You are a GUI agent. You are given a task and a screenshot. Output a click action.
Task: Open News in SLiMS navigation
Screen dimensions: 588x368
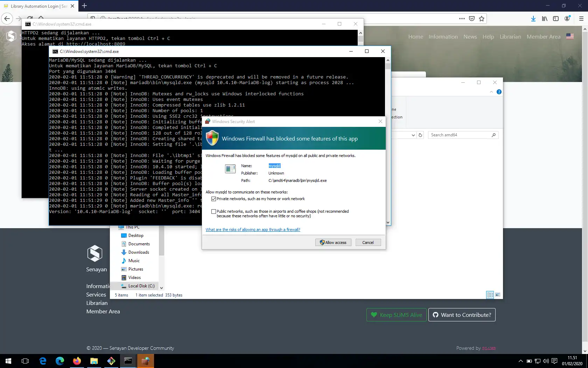coord(470,36)
